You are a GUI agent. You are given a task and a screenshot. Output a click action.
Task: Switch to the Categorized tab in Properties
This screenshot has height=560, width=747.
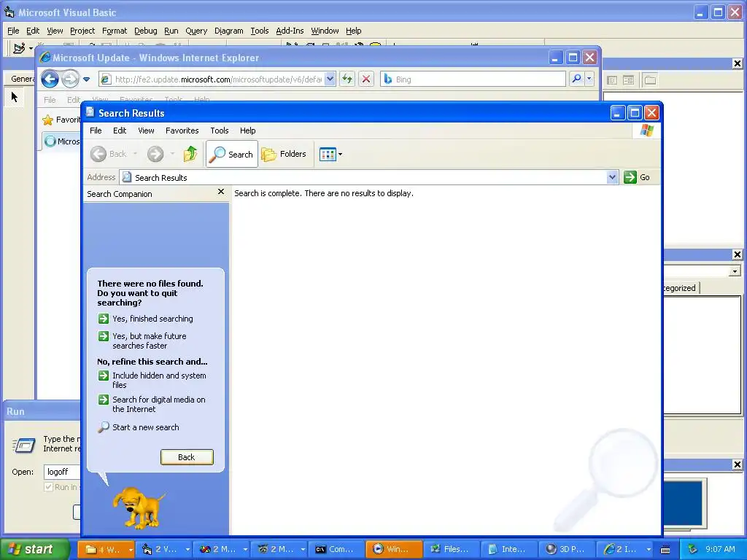[681, 288]
